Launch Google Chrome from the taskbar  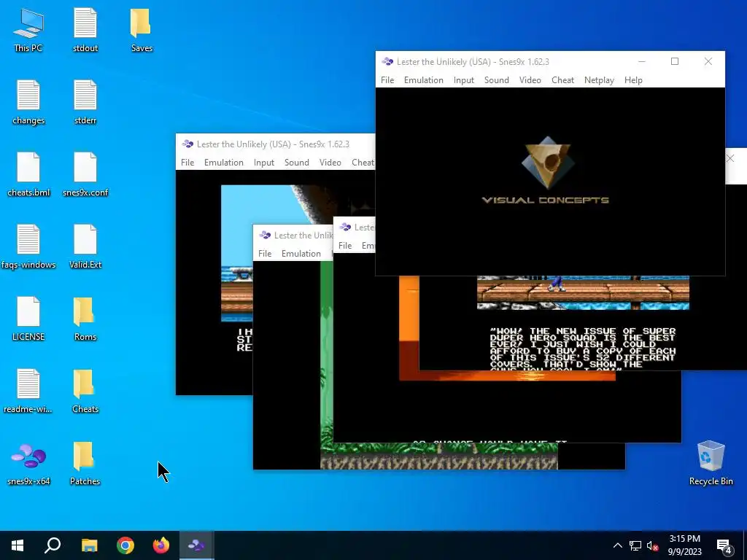coord(125,545)
